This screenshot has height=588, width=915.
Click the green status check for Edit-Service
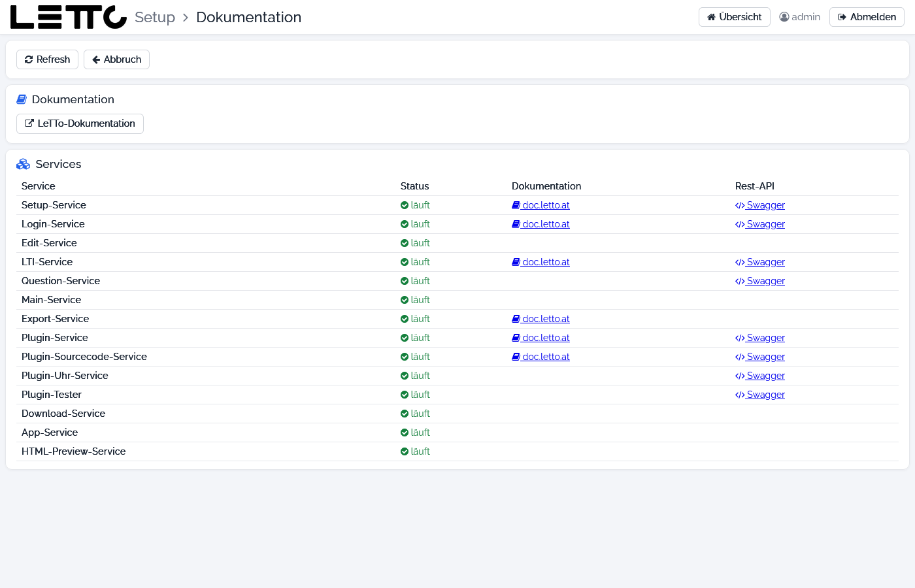pyautogui.click(x=405, y=243)
